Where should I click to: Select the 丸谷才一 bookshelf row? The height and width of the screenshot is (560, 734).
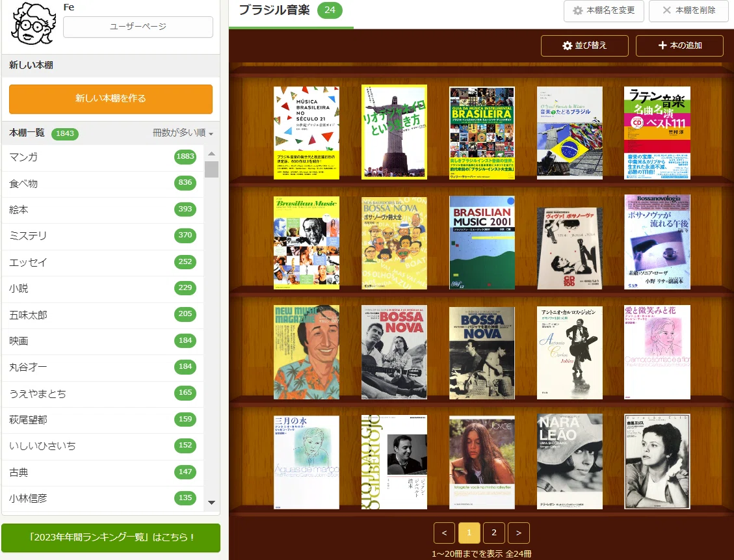[x=103, y=367]
